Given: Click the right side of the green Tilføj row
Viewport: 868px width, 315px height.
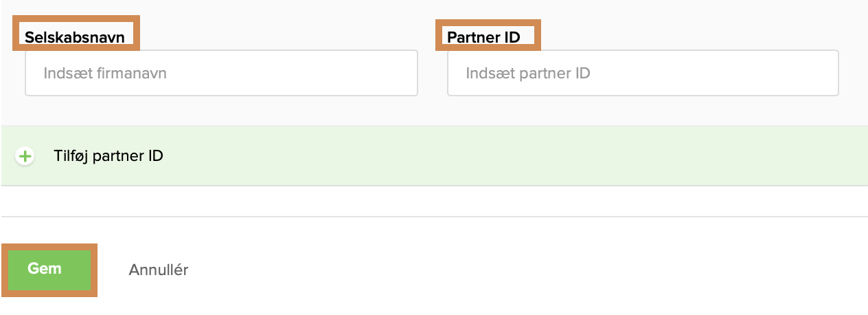Looking at the screenshot, I should 755,156.
